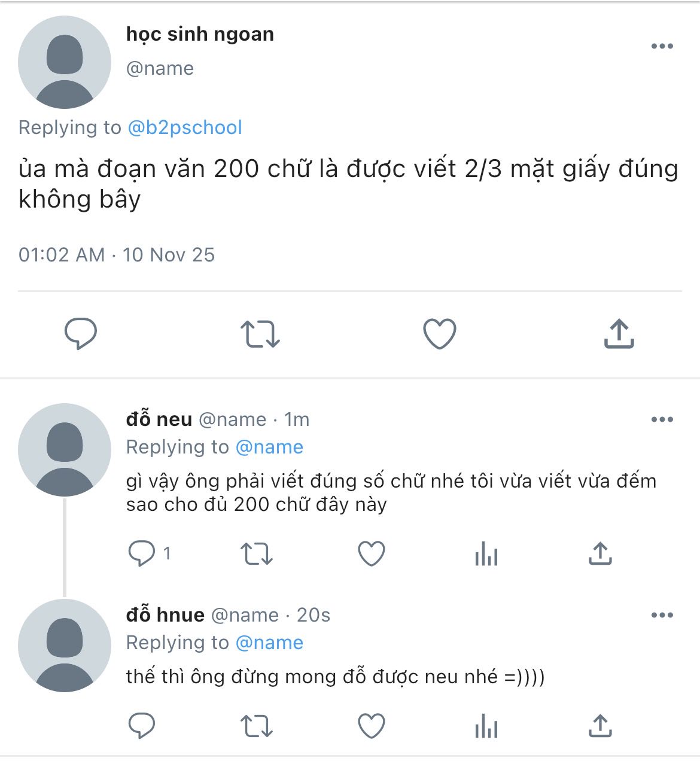Retweet đỗ neu's reply

click(x=257, y=554)
